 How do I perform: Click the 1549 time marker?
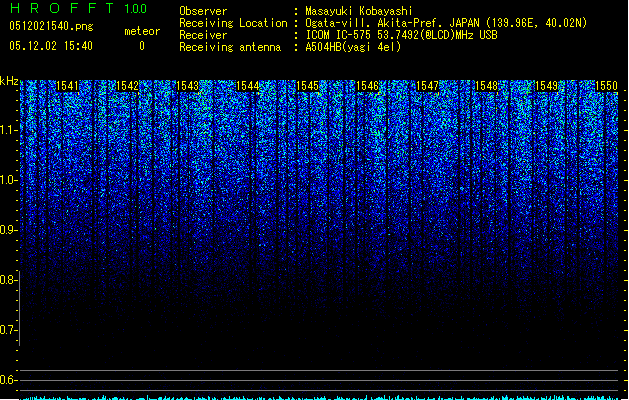click(546, 86)
